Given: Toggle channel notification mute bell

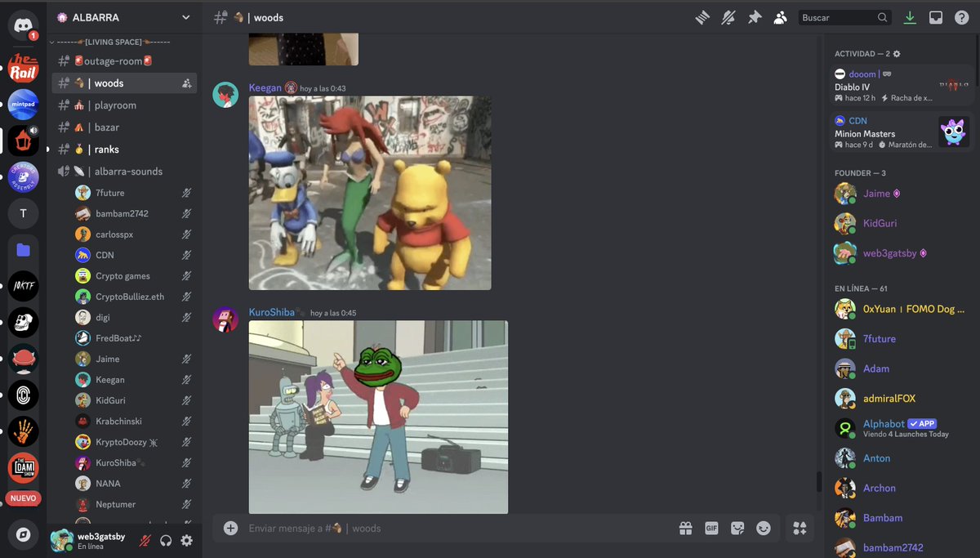Looking at the screenshot, I should tap(728, 17).
